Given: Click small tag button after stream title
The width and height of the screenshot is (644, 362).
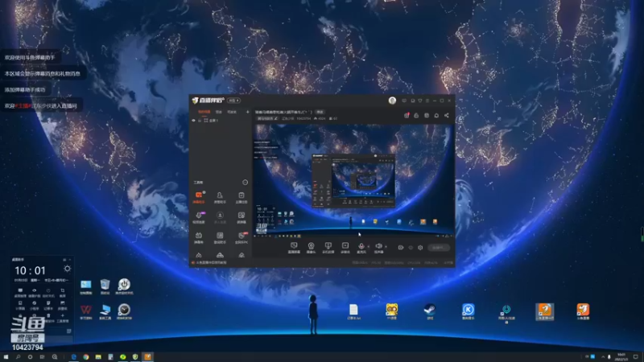Looking at the screenshot, I should pos(320,112).
